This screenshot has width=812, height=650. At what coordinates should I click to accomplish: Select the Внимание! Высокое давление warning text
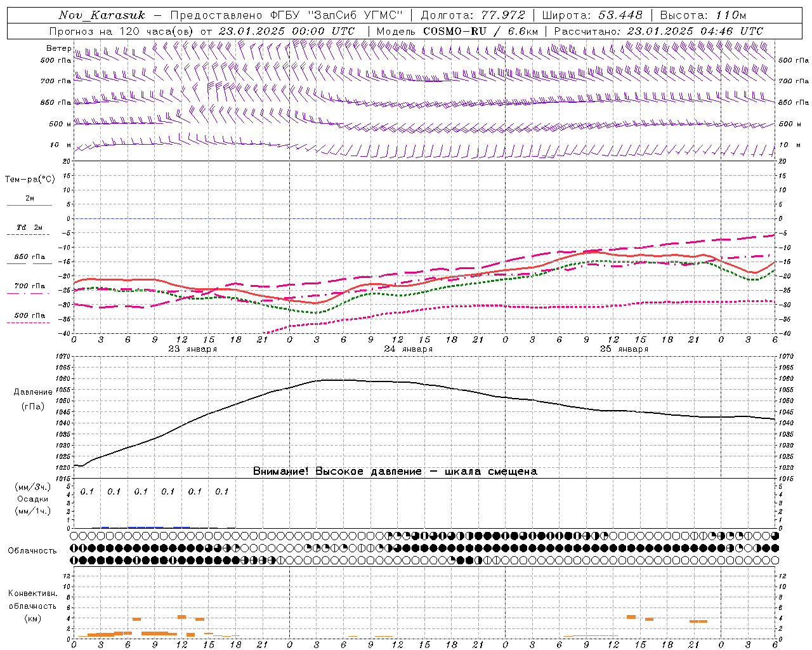[x=395, y=472]
